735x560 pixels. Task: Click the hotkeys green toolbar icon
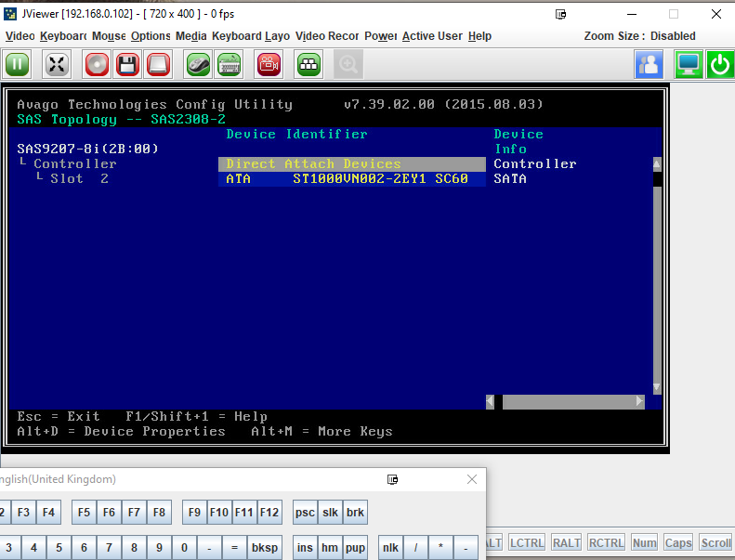[308, 64]
